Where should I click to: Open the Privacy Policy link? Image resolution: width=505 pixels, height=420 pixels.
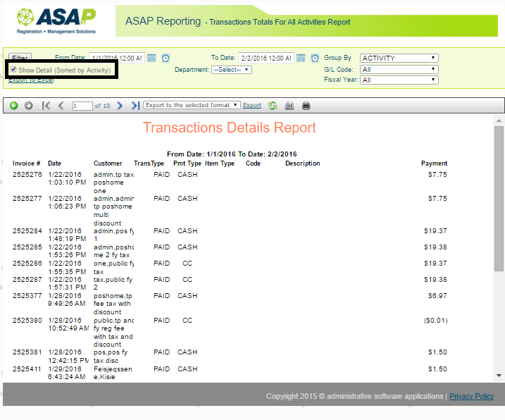click(471, 396)
